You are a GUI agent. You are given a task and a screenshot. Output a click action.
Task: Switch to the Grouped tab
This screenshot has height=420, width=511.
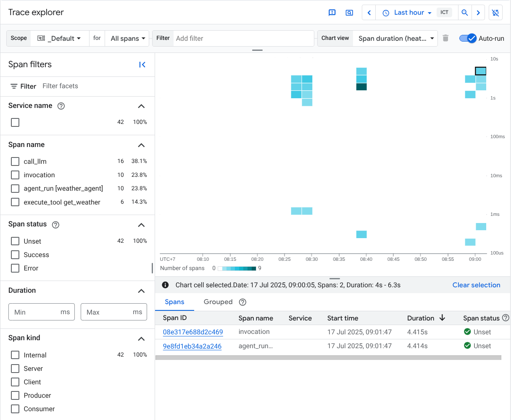(x=218, y=302)
